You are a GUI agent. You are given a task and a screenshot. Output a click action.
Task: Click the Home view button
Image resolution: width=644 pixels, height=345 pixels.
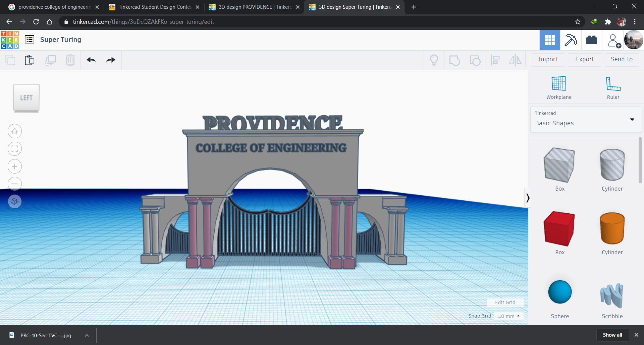coord(15,131)
